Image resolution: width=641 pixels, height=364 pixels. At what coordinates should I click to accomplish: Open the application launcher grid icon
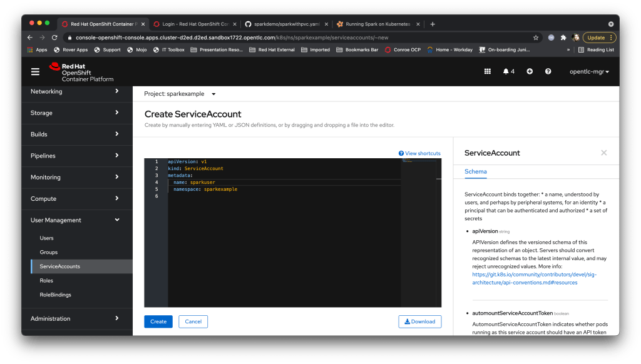(x=488, y=71)
